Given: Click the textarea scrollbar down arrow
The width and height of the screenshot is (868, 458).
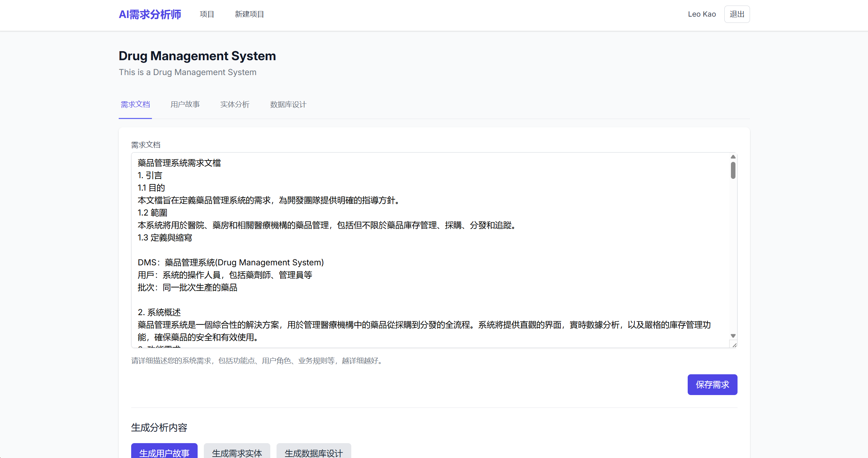Looking at the screenshot, I should click(x=733, y=336).
